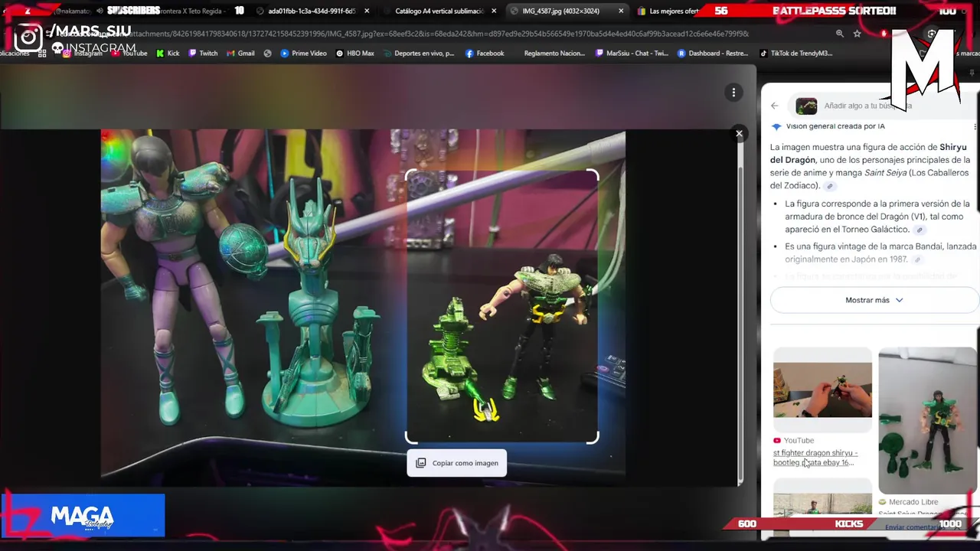The height and width of the screenshot is (551, 980).
Task: Open the HBO Max bookmark
Action: 354,54
